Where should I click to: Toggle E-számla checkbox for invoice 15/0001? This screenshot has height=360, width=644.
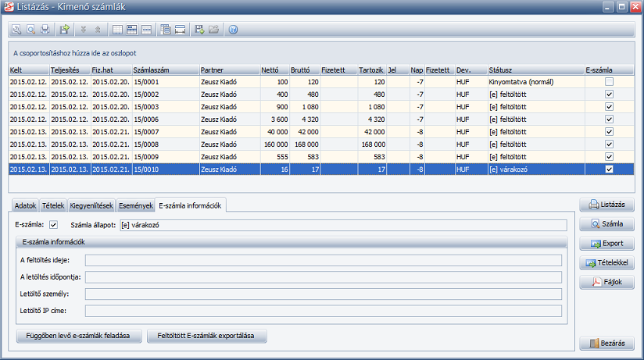[609, 82]
